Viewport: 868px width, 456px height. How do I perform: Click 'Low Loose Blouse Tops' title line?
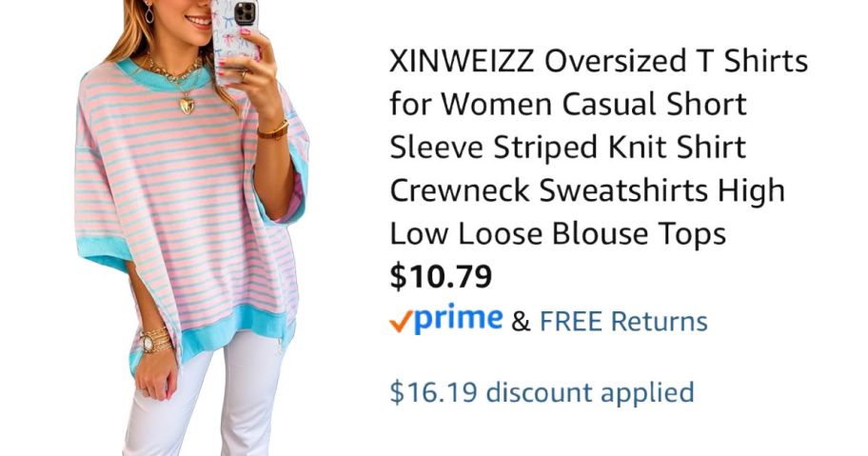tap(558, 233)
